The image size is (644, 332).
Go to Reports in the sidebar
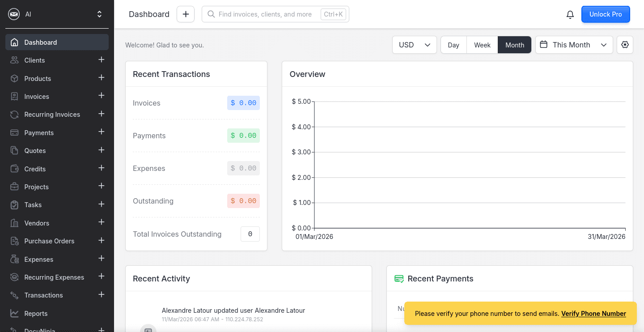point(36,313)
